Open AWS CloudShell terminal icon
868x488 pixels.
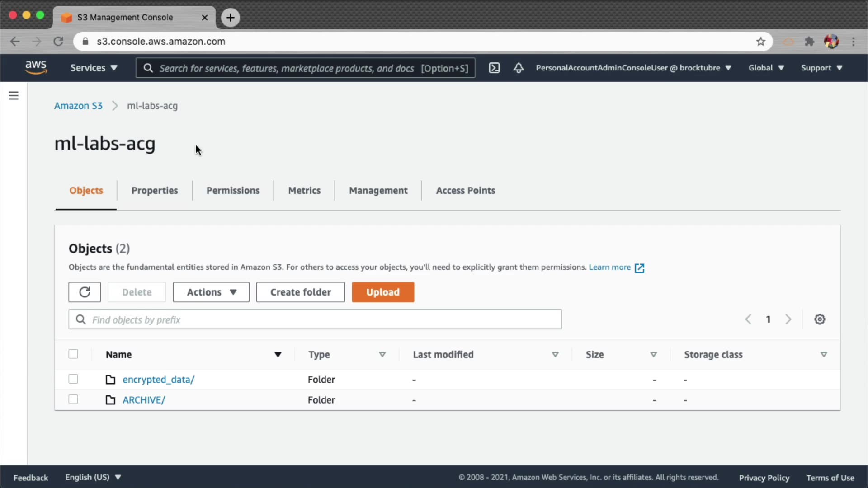[x=494, y=68]
